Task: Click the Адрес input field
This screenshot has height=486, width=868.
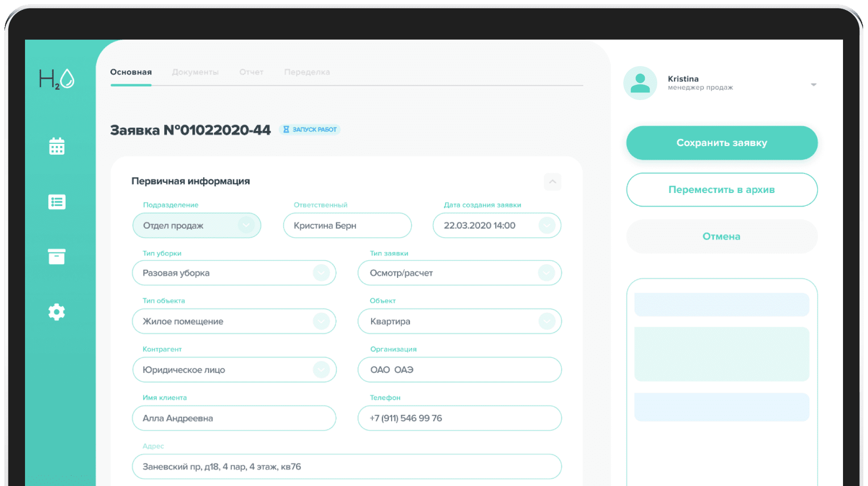Action: point(346,467)
